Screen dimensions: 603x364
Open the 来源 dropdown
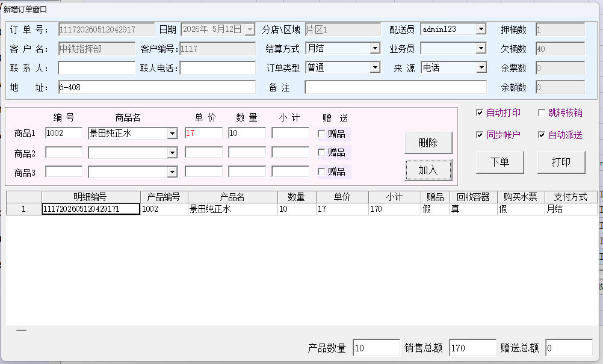[481, 67]
